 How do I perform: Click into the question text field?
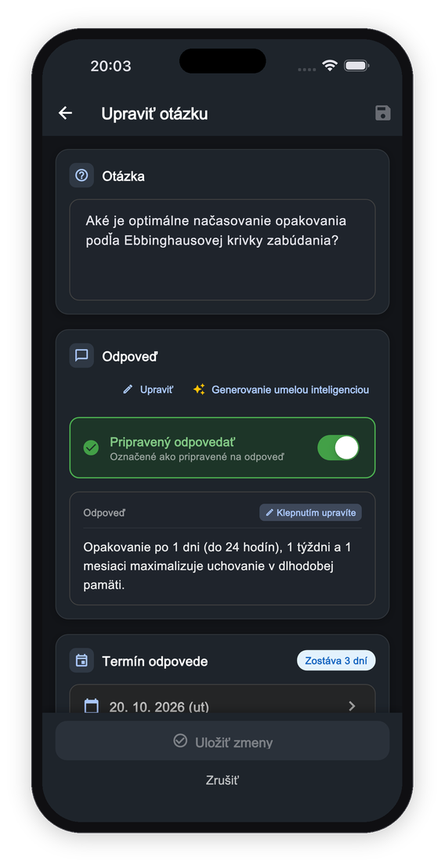pos(222,249)
